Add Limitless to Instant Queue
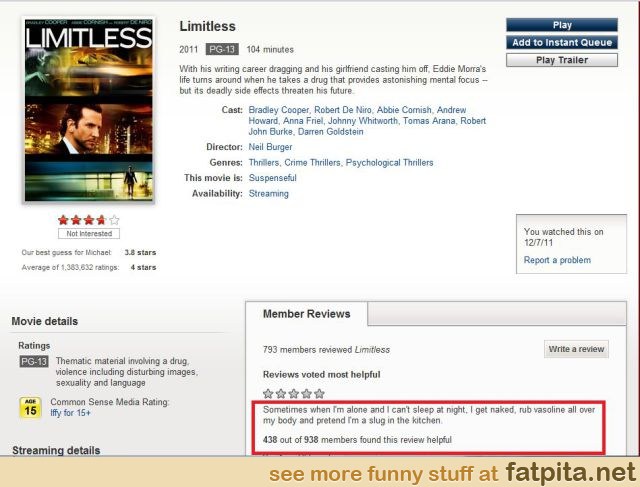Screen dimensions: 640x487 (x=562, y=42)
